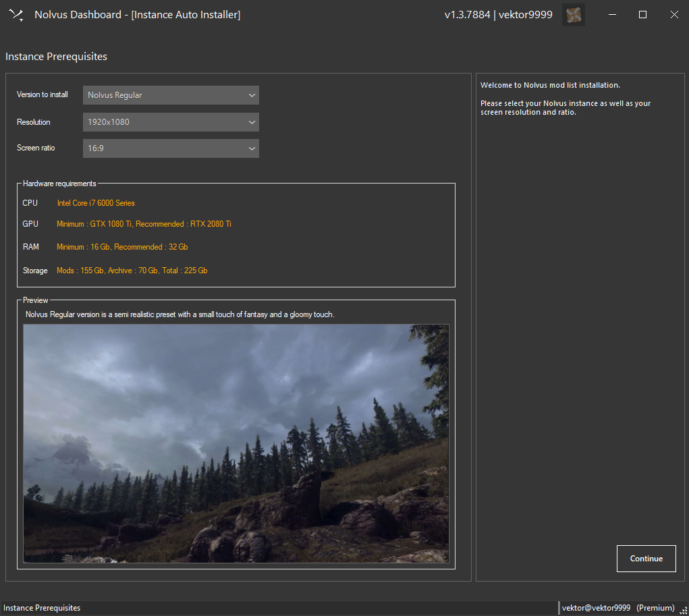Screen dimensions: 689x616
Task: Click Storage text 'Mods : 155 Gb, Archive : 70 Gb'
Action: (x=107, y=271)
